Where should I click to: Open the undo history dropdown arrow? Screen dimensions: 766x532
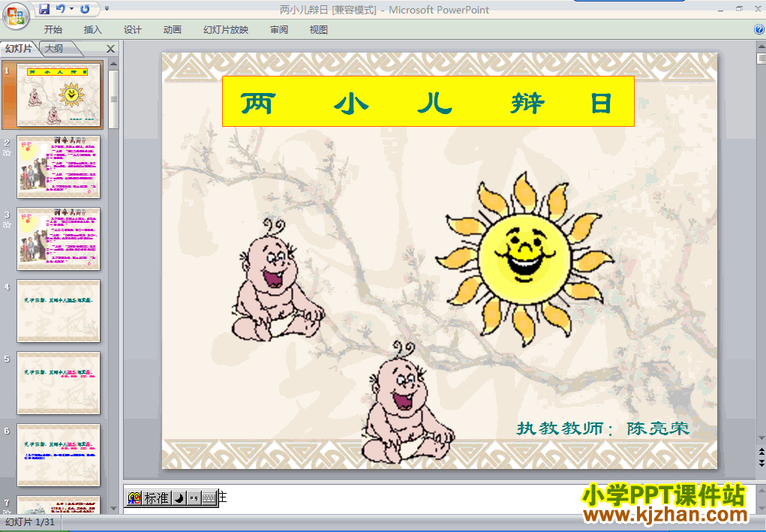72,9
